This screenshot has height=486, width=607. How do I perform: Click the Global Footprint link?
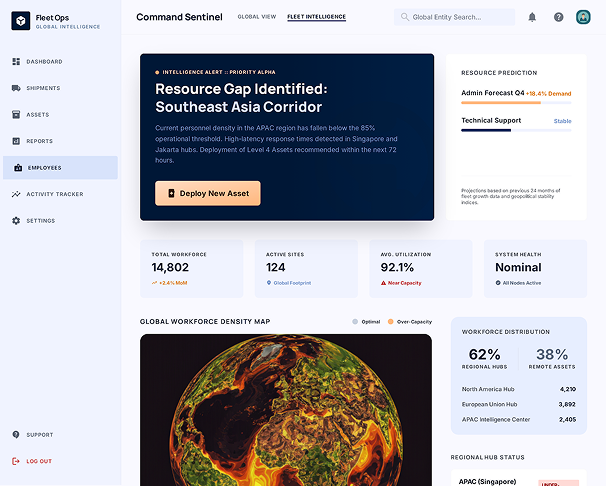tap(292, 283)
